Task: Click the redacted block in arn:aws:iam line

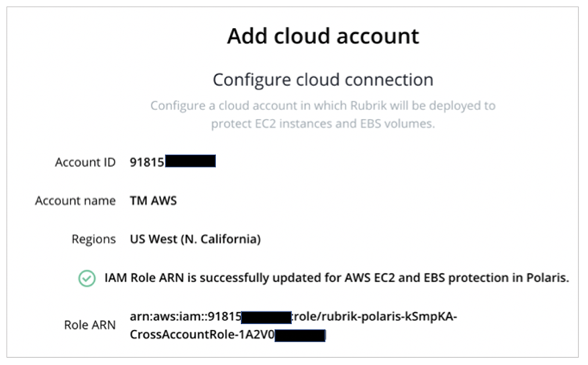Action: [266, 317]
